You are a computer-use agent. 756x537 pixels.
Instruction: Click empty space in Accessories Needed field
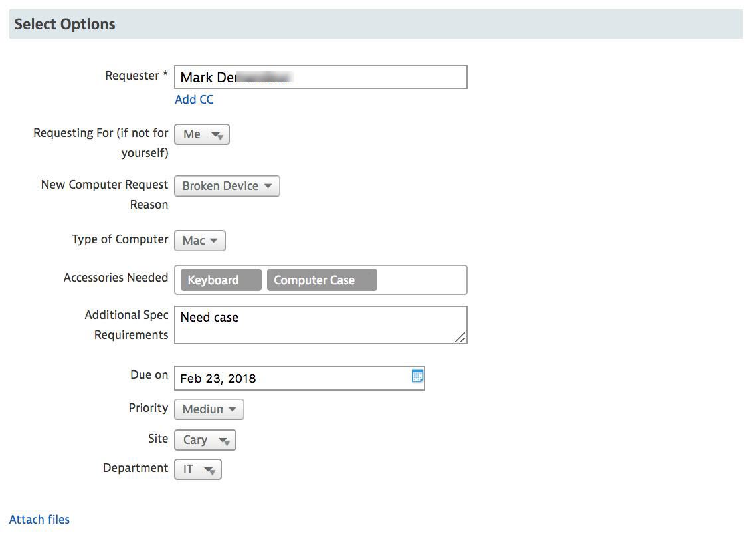pos(421,280)
